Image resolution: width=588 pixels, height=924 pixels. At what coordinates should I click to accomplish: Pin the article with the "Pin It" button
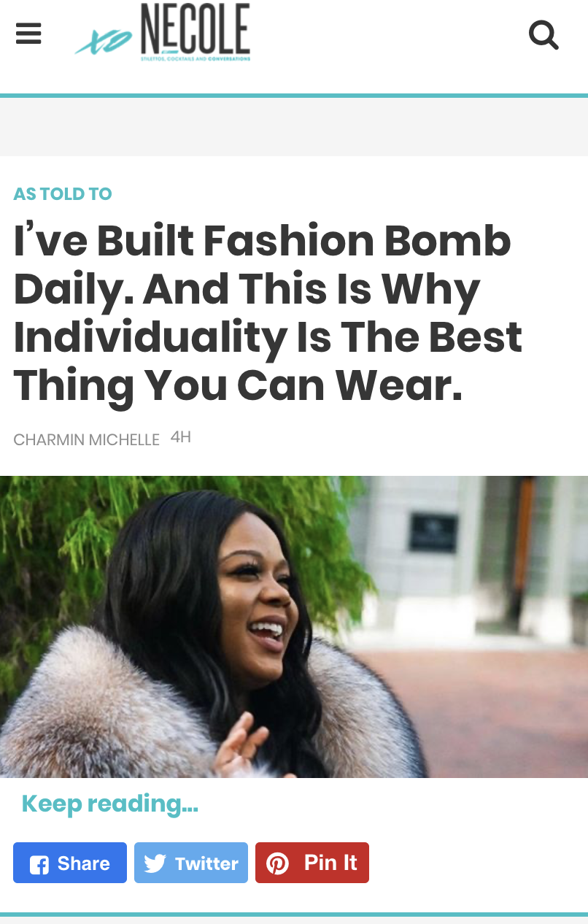pyautogui.click(x=312, y=863)
